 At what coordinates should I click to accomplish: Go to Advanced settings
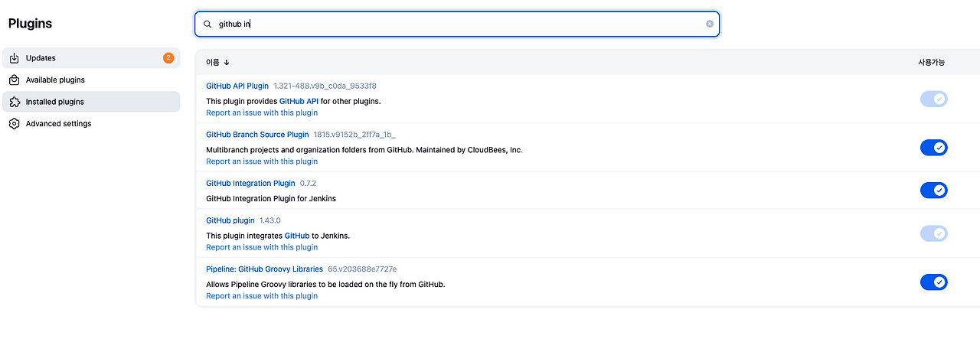click(91, 123)
